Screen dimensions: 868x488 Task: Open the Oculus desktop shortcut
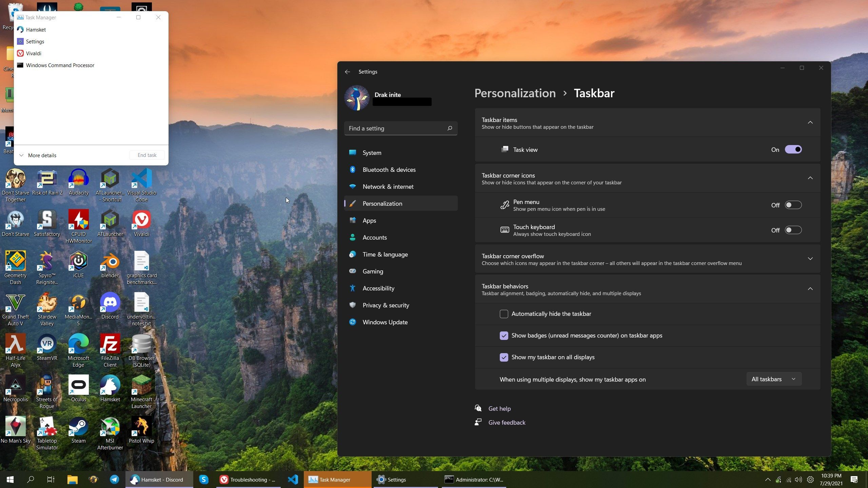click(x=78, y=388)
